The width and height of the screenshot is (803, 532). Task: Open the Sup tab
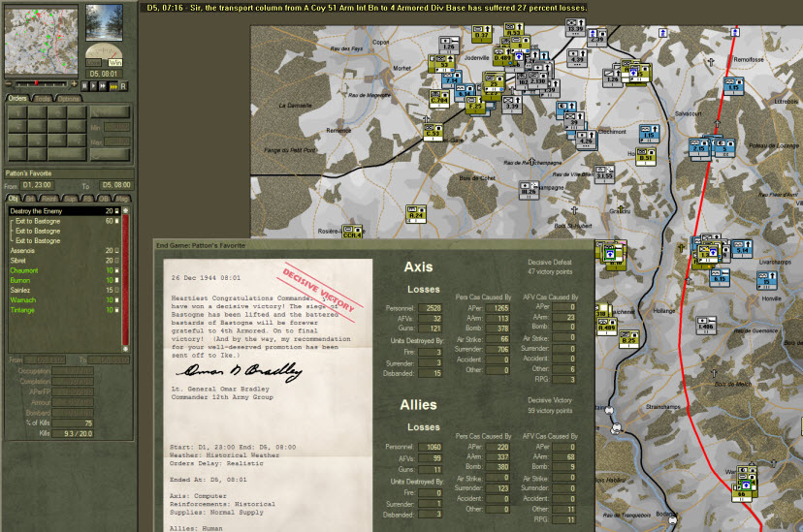click(70, 199)
